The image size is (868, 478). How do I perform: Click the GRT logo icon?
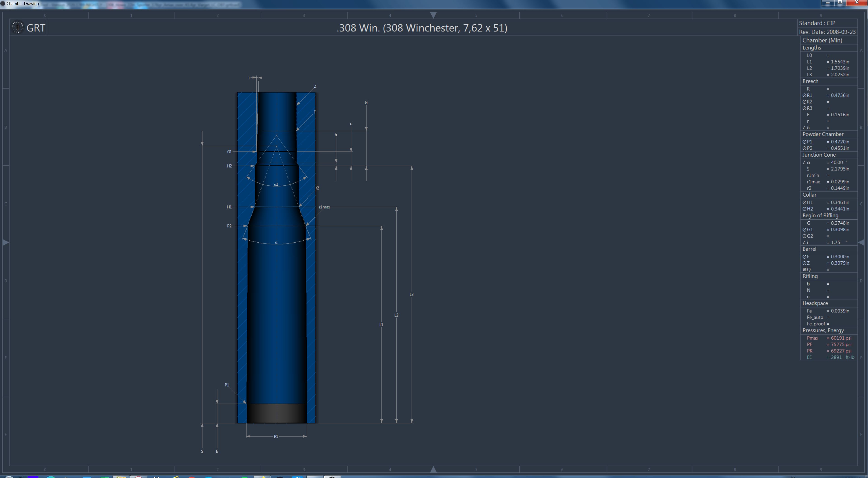(18, 27)
